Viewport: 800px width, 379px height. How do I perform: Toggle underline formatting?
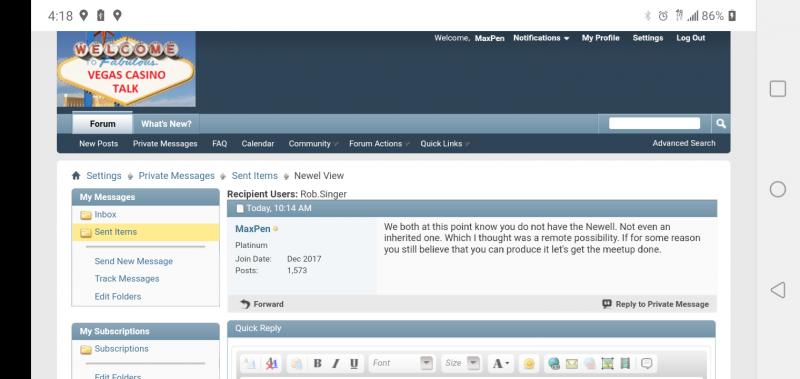[354, 363]
